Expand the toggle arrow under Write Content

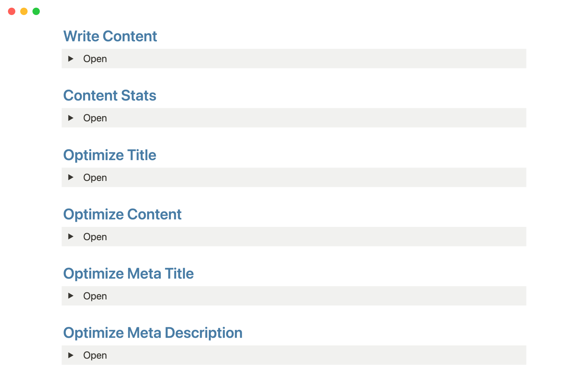pyautogui.click(x=71, y=59)
